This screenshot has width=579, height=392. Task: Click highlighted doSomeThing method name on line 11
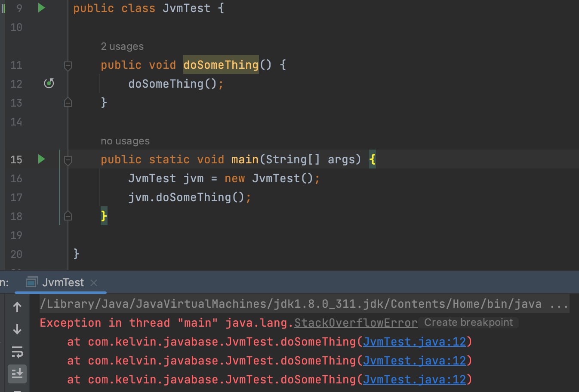[x=221, y=65]
